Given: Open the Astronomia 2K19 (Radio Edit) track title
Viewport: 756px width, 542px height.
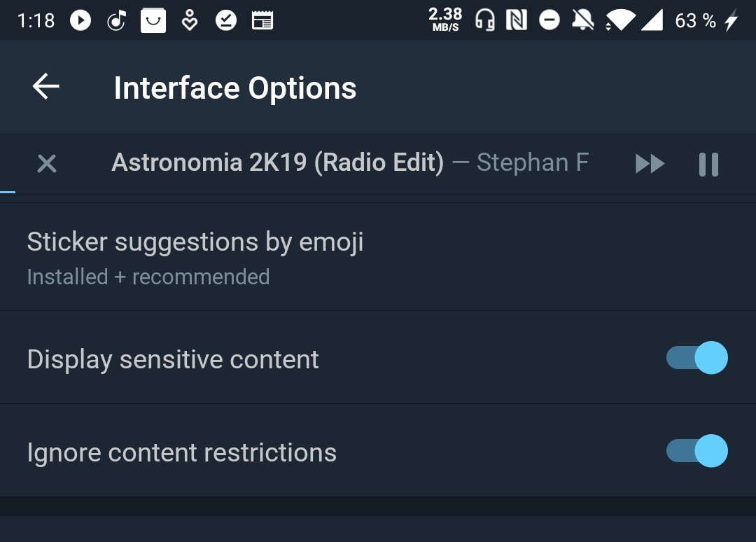Looking at the screenshot, I should point(277,162).
